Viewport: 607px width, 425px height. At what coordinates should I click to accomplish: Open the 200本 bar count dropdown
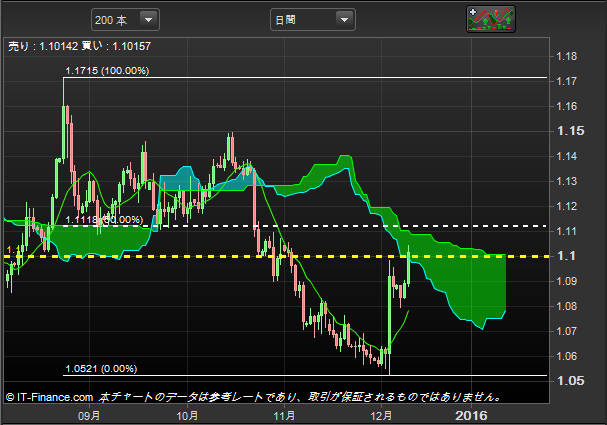(x=125, y=20)
